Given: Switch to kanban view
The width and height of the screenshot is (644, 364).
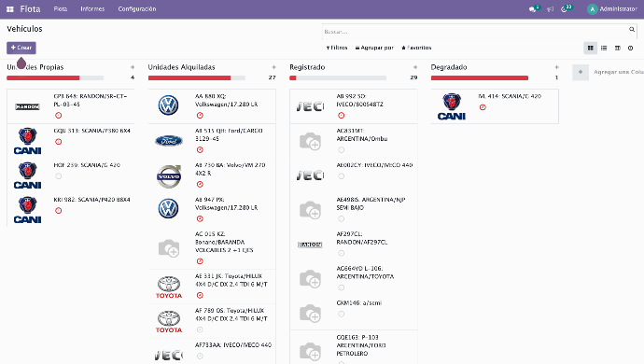Looking at the screenshot, I should click(x=590, y=49).
